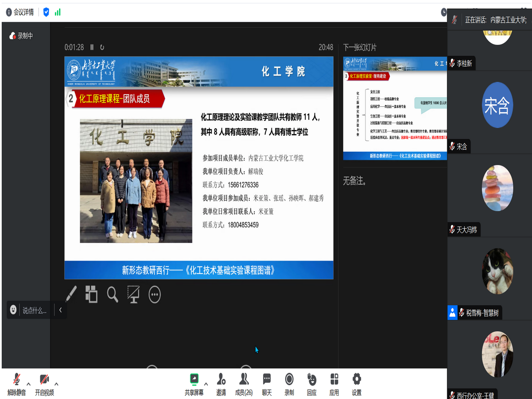Open the 聊天 chat panel

click(267, 384)
